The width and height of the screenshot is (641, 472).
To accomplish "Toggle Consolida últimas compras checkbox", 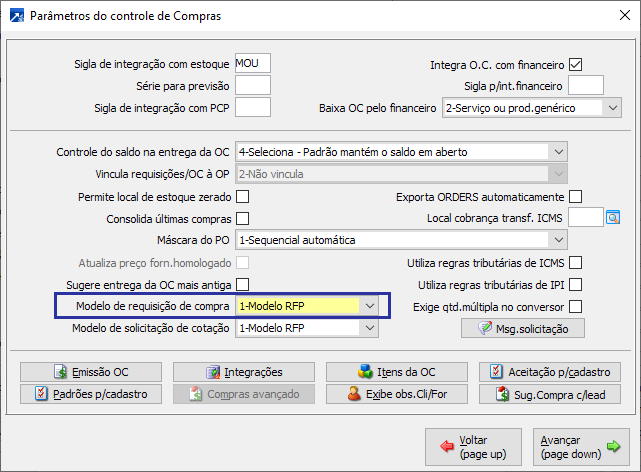I will (x=242, y=219).
